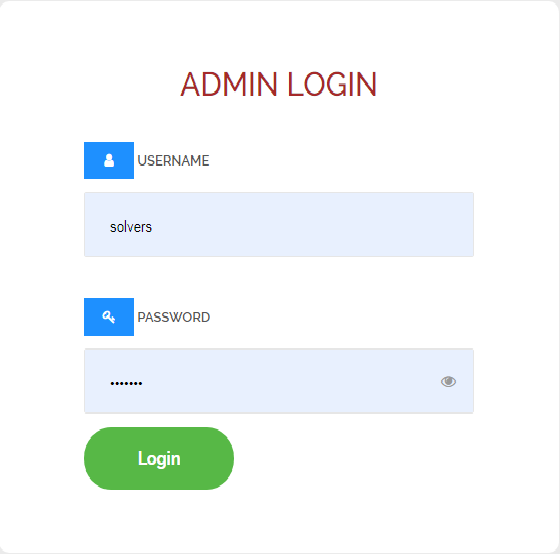
Task: Reveal hidden password characters
Action: 448,381
